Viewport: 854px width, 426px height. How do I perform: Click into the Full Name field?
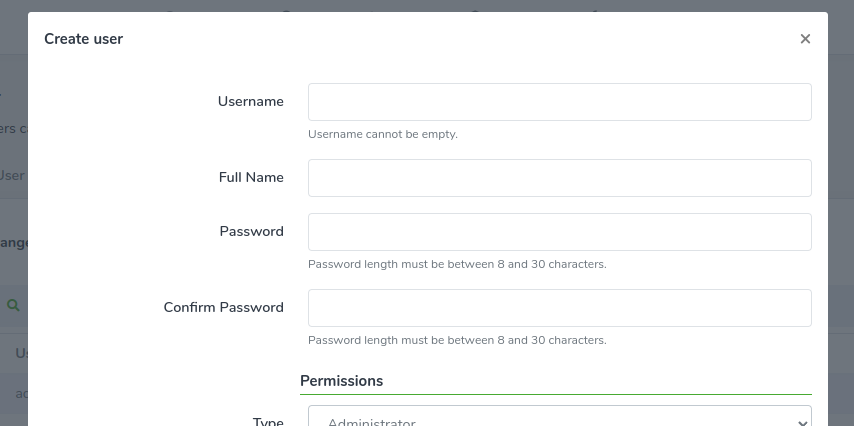pos(559,178)
